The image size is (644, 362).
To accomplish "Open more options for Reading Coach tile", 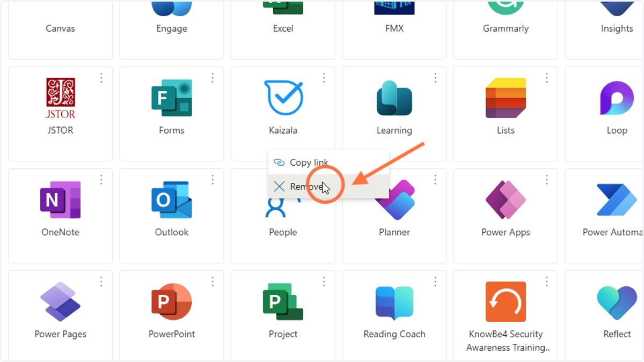I will tap(435, 282).
